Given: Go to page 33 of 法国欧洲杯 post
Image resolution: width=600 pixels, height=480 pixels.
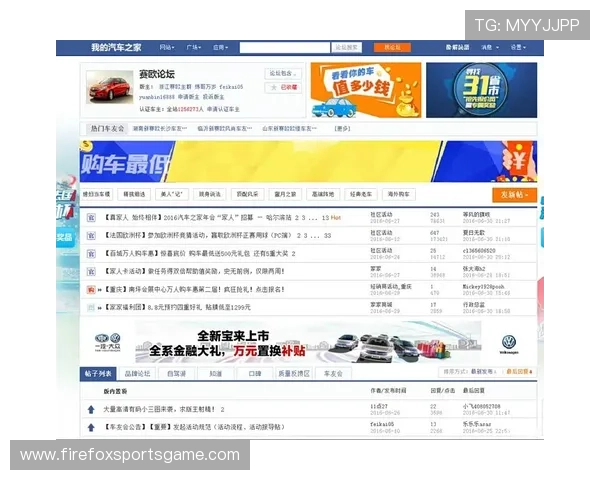Looking at the screenshot, I should pyautogui.click(x=327, y=235).
